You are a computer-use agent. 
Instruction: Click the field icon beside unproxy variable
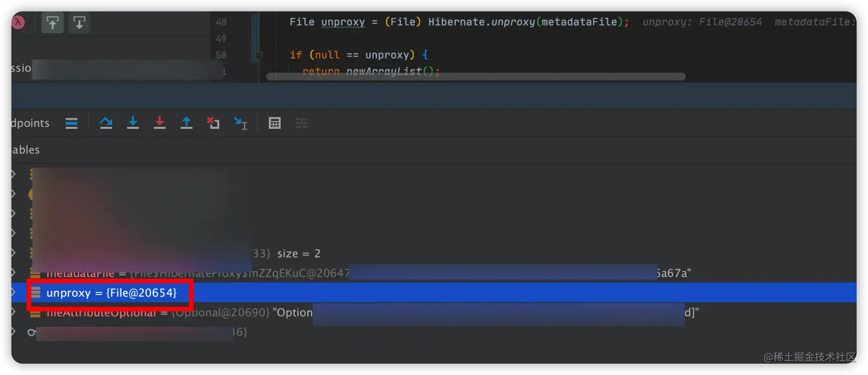36,293
